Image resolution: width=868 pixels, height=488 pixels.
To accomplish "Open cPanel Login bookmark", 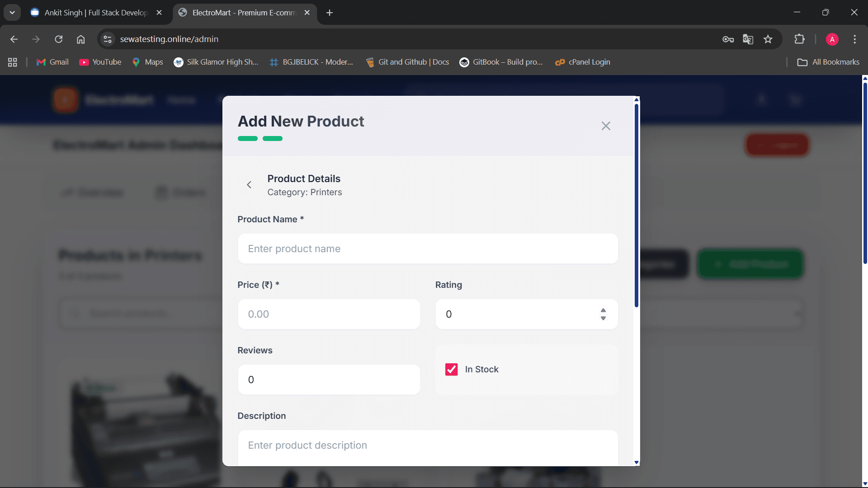I will tap(583, 62).
